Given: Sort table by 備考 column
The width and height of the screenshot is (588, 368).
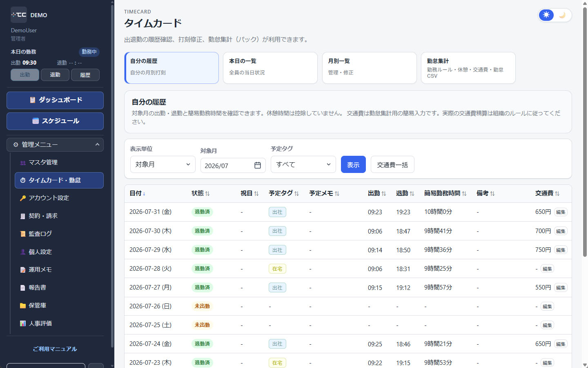Looking at the screenshot, I should pos(486,193).
